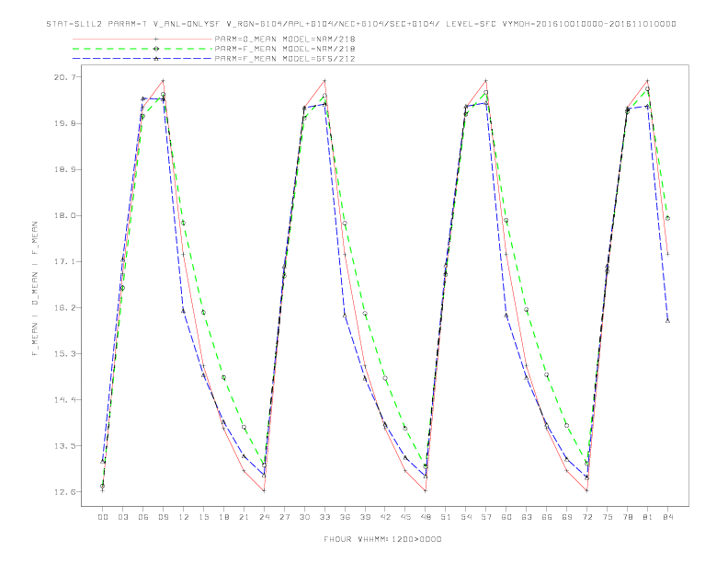Click the x-axis label FHOUR VHHMM
This screenshot has width=728, height=563.
382,539
